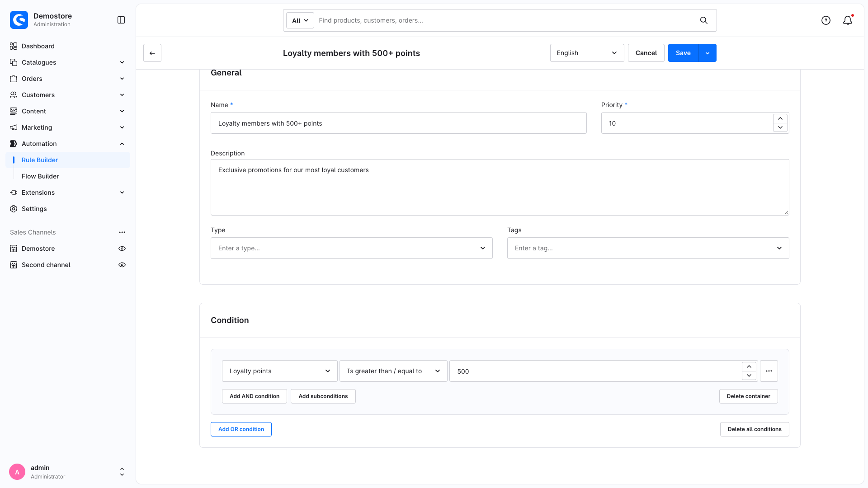Click Add AND condition
868x488 pixels.
255,396
